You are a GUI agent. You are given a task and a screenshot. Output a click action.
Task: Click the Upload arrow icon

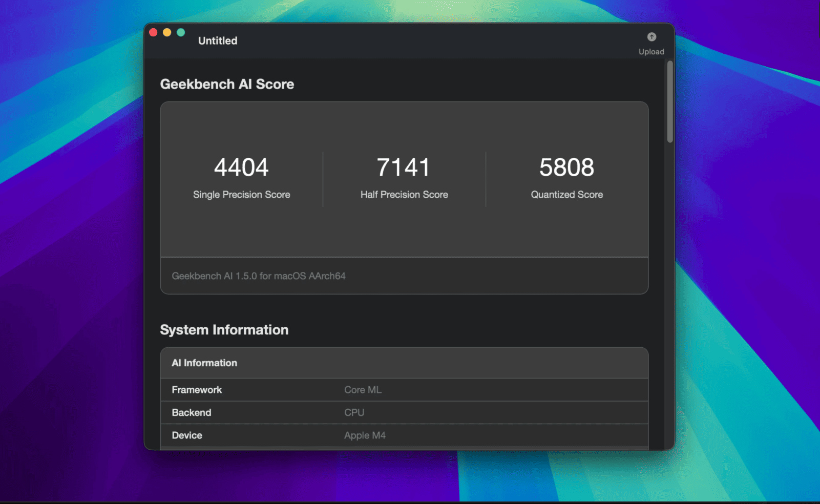(651, 37)
